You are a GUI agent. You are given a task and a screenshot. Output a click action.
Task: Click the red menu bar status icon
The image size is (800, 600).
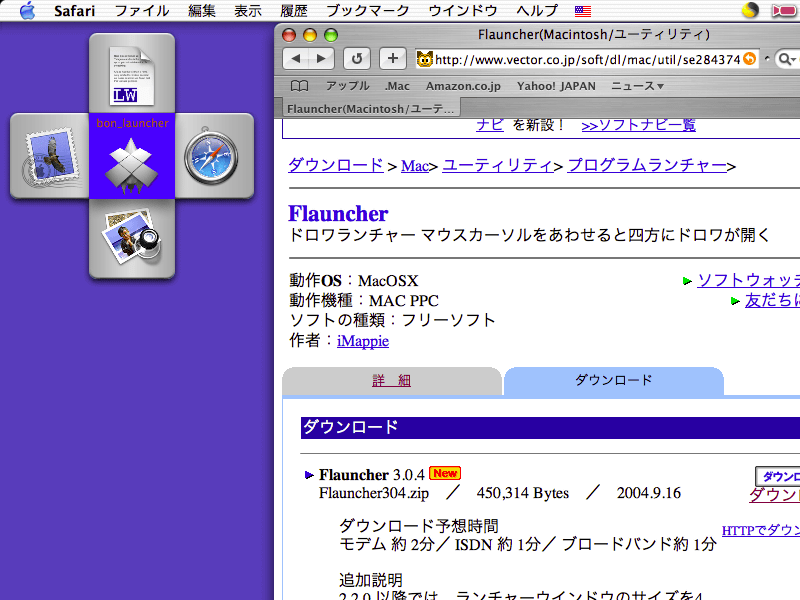point(784,10)
